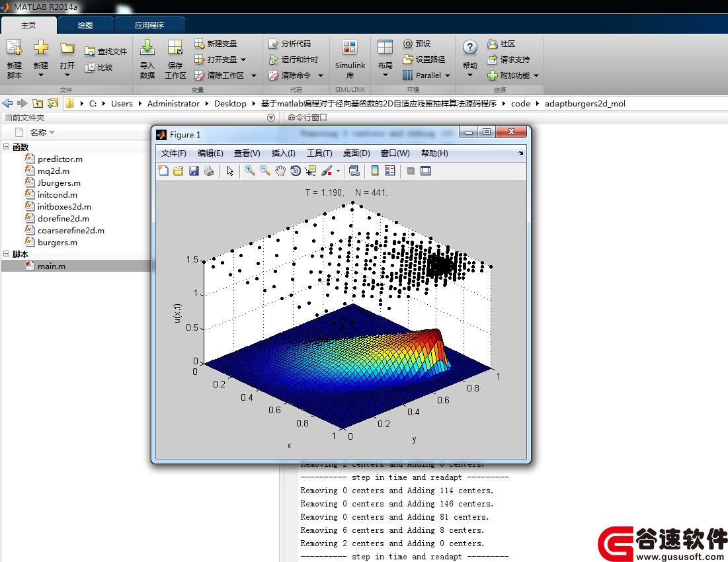Expand the Parallel dropdown

[x=448, y=75]
